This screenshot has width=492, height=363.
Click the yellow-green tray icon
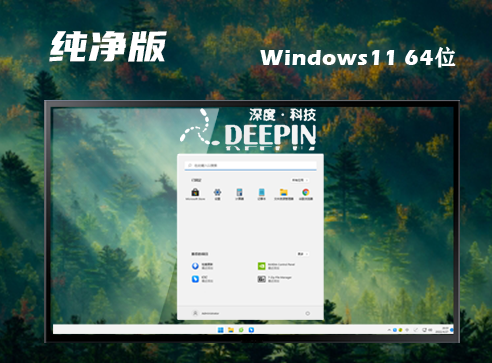[x=400, y=330]
